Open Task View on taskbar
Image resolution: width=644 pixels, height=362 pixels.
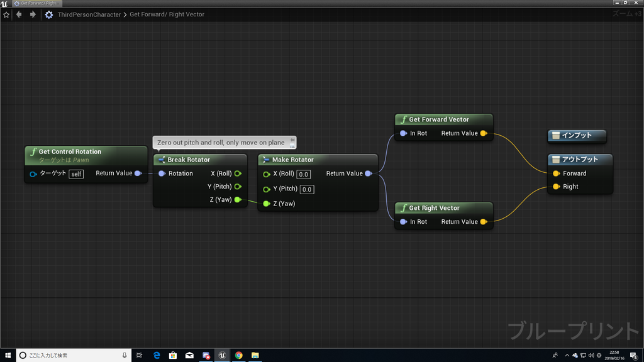coord(139,356)
